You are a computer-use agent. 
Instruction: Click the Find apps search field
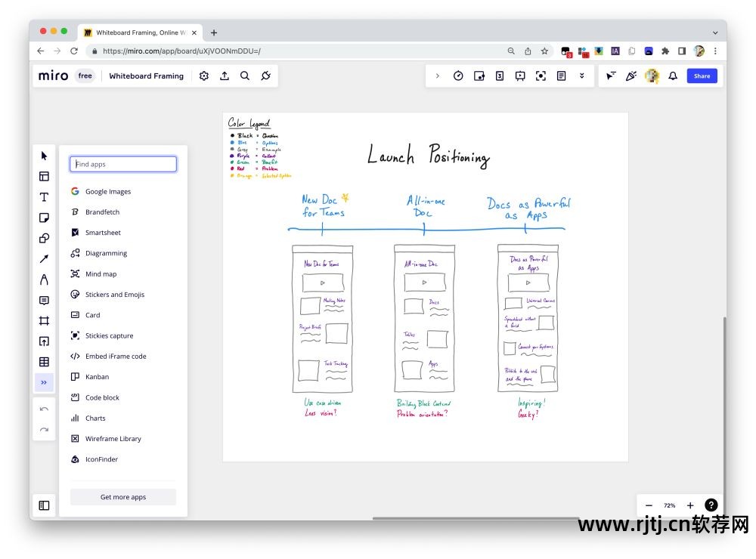point(123,164)
